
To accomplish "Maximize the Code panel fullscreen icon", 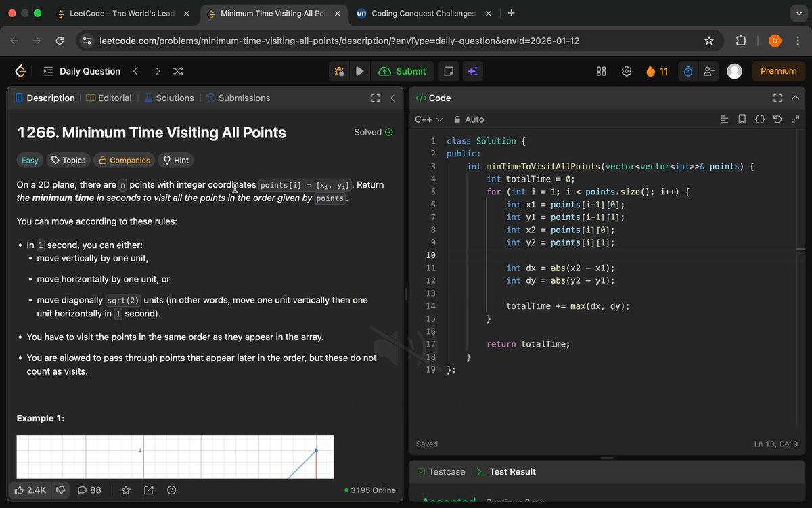I will pos(777,98).
